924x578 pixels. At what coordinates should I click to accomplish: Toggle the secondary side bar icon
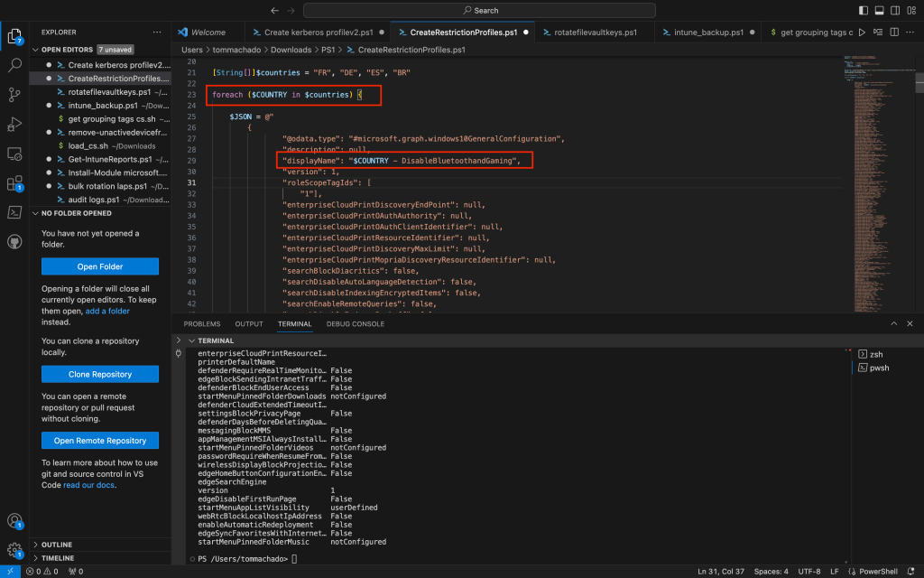pos(895,10)
